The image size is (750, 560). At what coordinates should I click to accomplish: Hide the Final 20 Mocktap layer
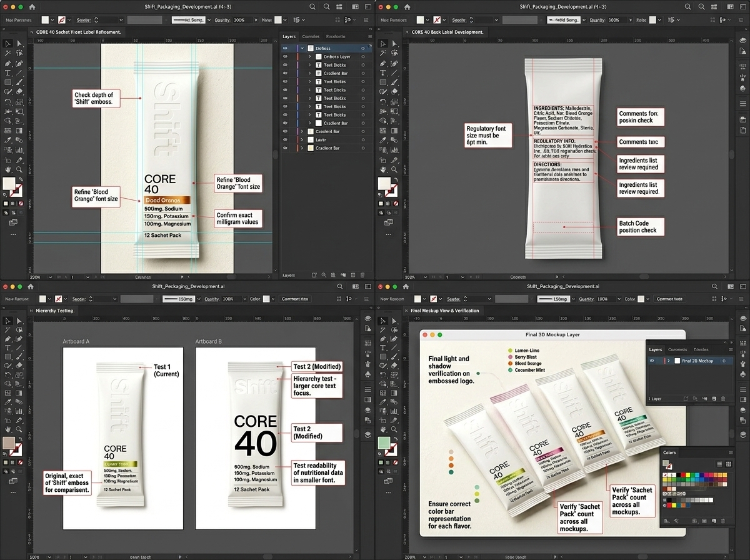click(652, 361)
